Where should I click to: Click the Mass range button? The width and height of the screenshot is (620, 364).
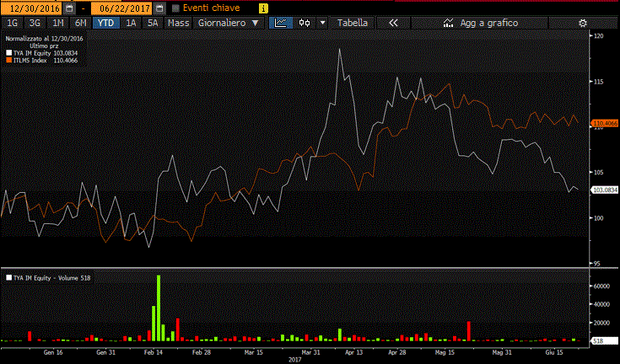178,23
